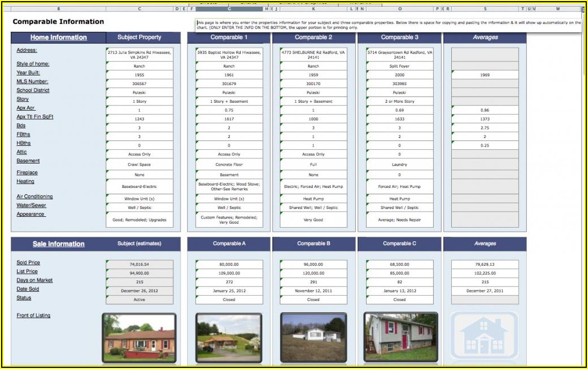Select the Subject Property address cell

coord(140,54)
